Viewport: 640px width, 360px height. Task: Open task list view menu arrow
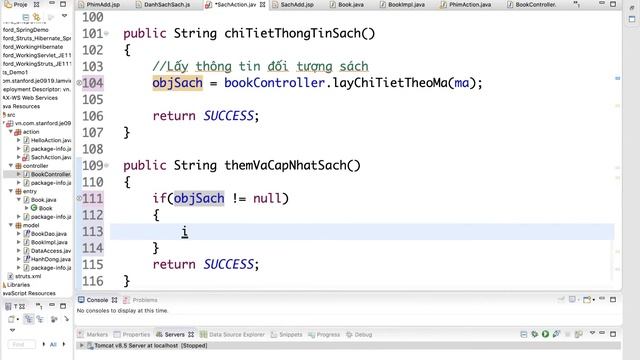pos(12,330)
